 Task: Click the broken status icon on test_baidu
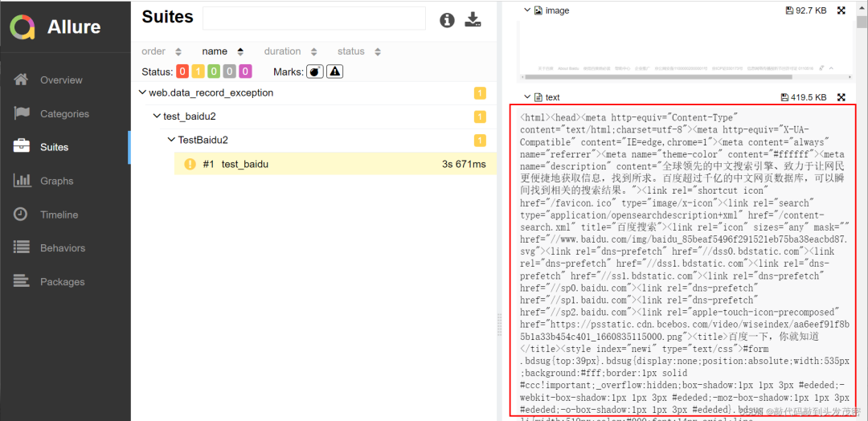point(190,165)
